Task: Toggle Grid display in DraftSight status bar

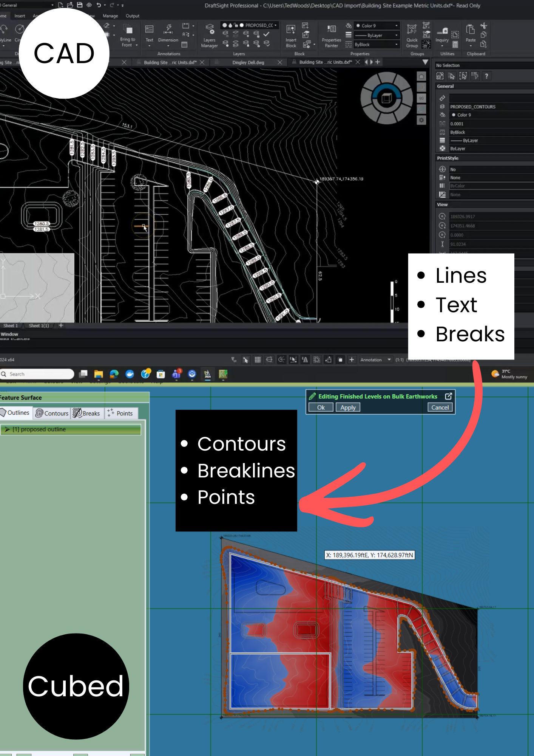Action: [258, 360]
